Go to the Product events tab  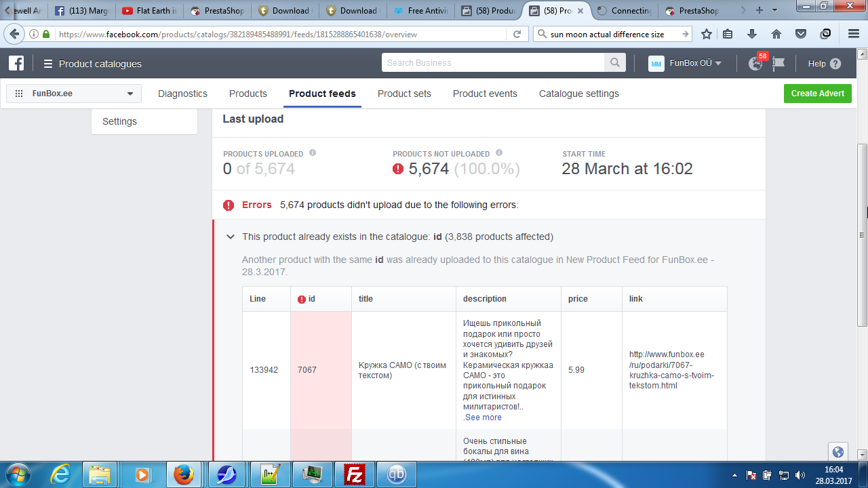coord(485,94)
